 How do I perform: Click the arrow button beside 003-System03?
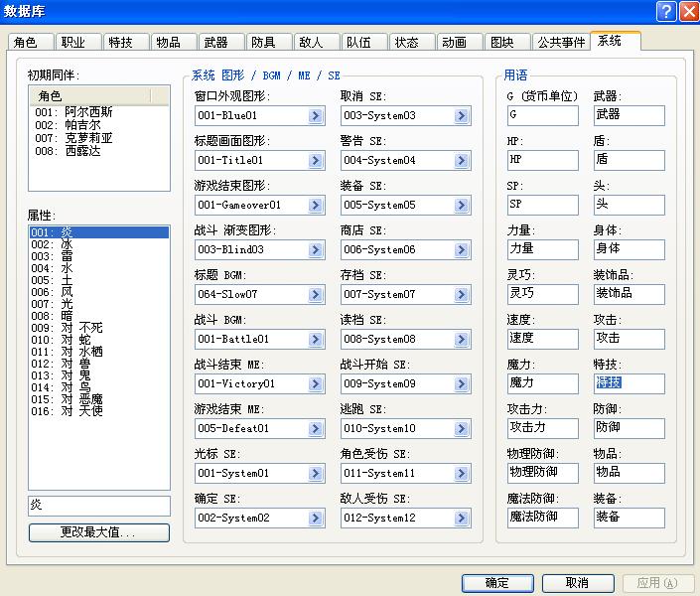pyautogui.click(x=461, y=115)
